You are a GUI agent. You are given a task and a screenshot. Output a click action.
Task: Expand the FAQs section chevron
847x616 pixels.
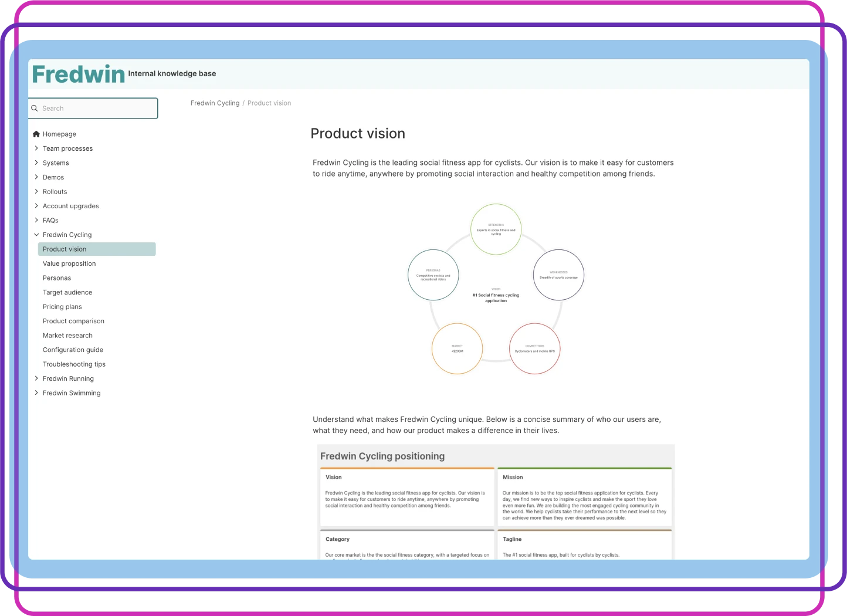pyautogui.click(x=36, y=220)
